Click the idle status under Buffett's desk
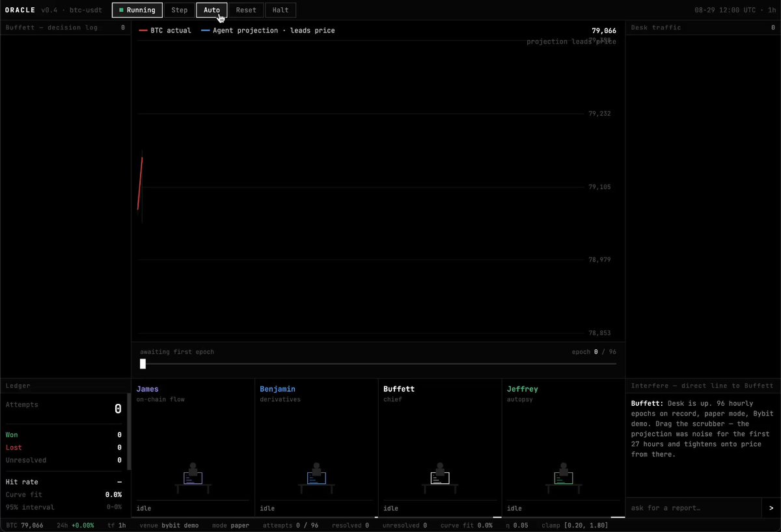Image resolution: width=781 pixels, height=532 pixels. tap(392, 509)
